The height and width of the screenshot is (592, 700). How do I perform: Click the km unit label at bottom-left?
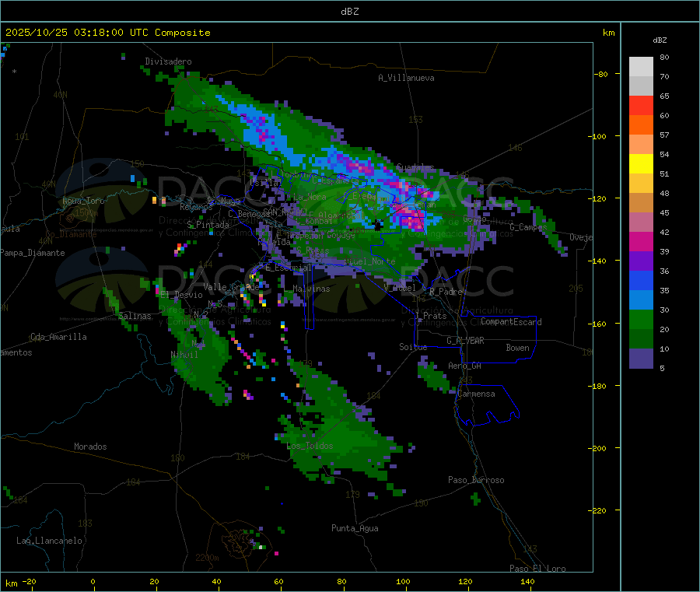point(11,583)
